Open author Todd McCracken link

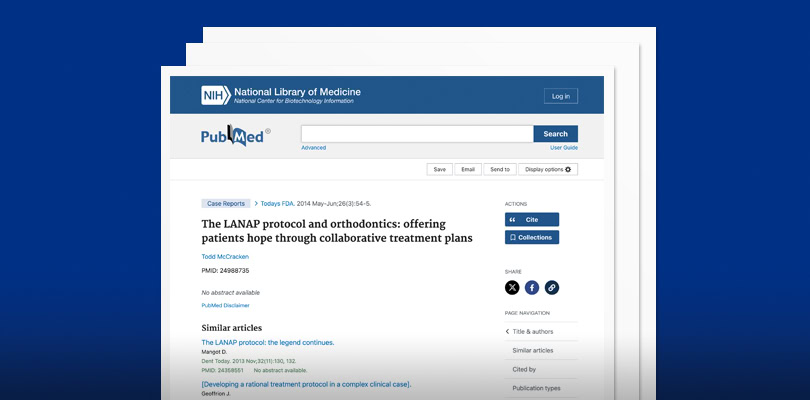(225, 257)
